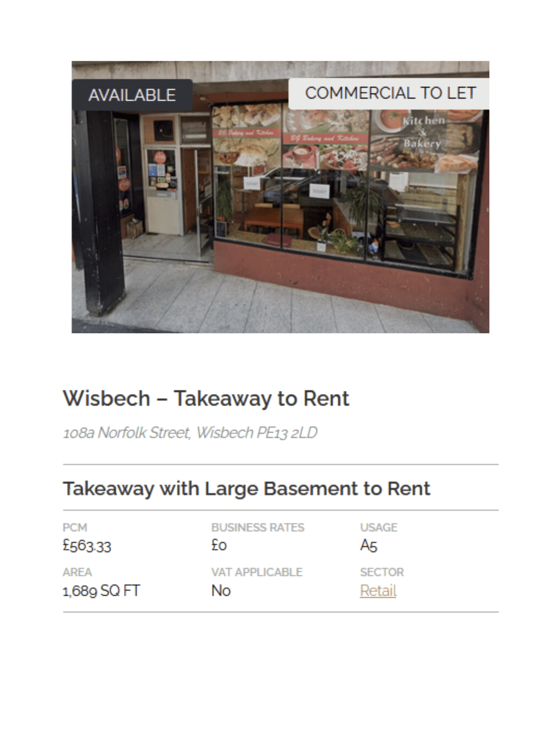This screenshot has width=560, height=734.
Task: Click the SECTOR field label
Action: point(382,572)
